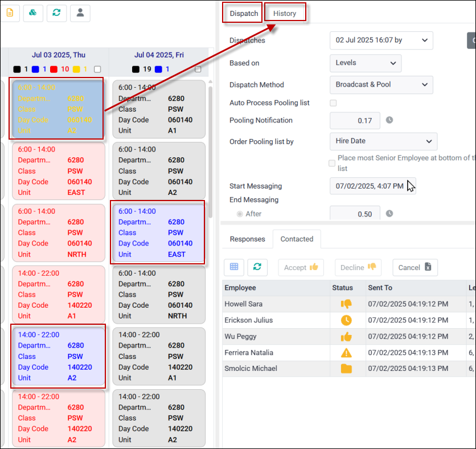Check the Jul 03 2025 column checkbox
This screenshot has height=449, width=476.
(97, 70)
